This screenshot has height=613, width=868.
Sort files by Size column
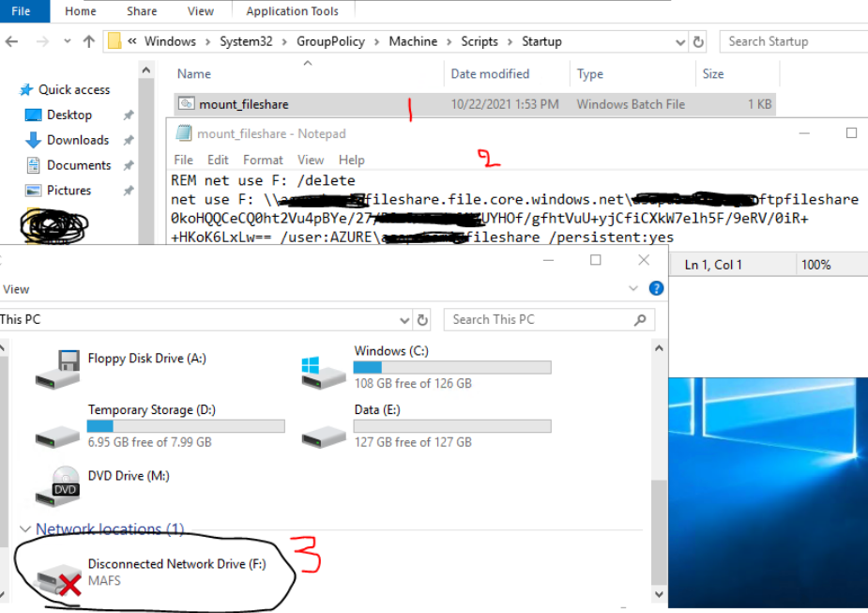tap(713, 73)
